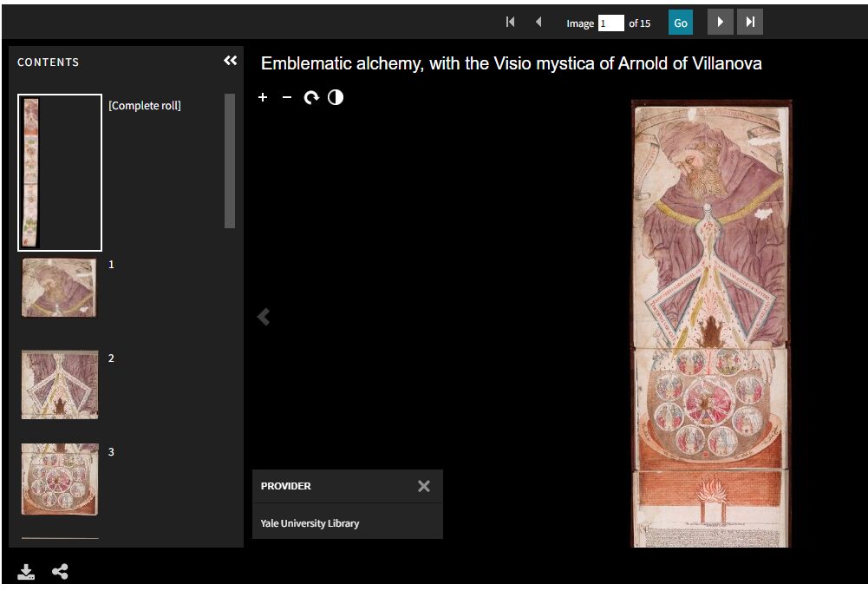Jump to the first image
Screen dimensions: 868x591
click(511, 23)
